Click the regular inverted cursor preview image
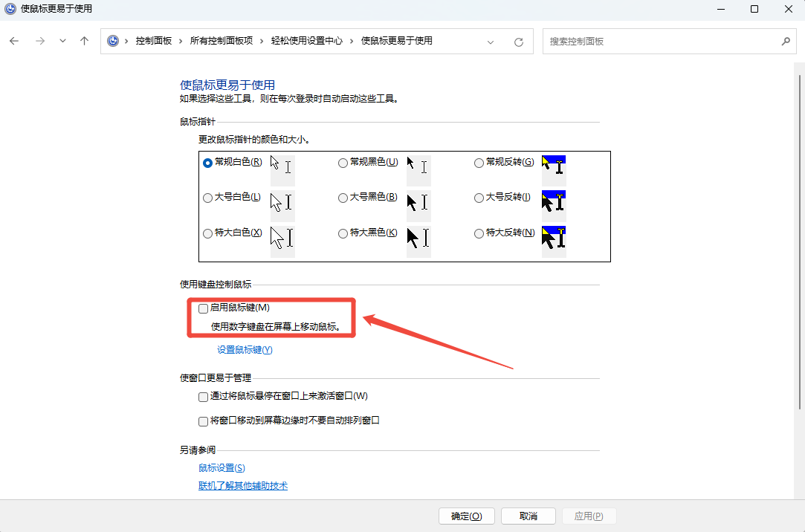This screenshot has width=805, height=532. [554, 170]
